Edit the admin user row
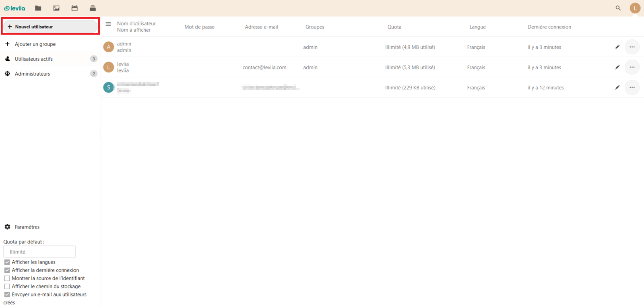Image resolution: width=644 pixels, height=307 pixels. 617,47
